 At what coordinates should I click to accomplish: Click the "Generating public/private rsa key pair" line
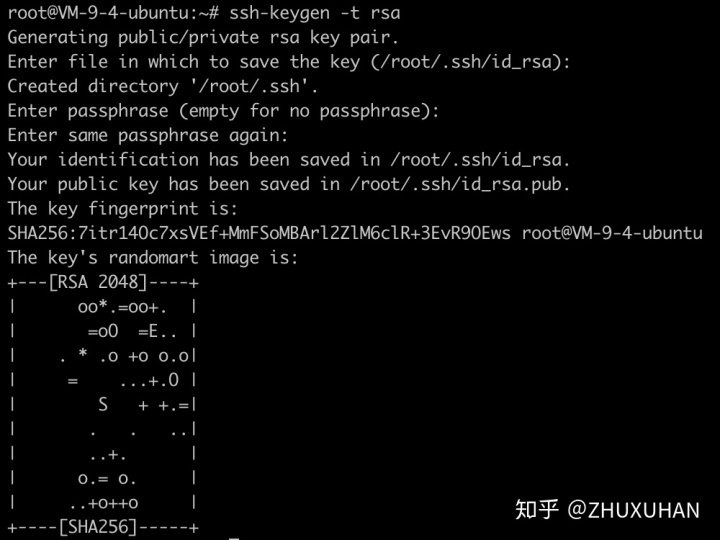click(x=203, y=38)
